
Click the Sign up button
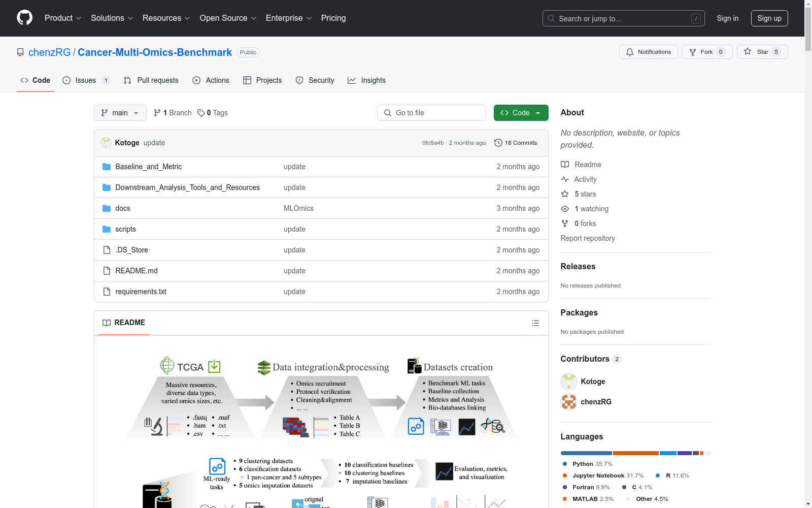(x=769, y=18)
